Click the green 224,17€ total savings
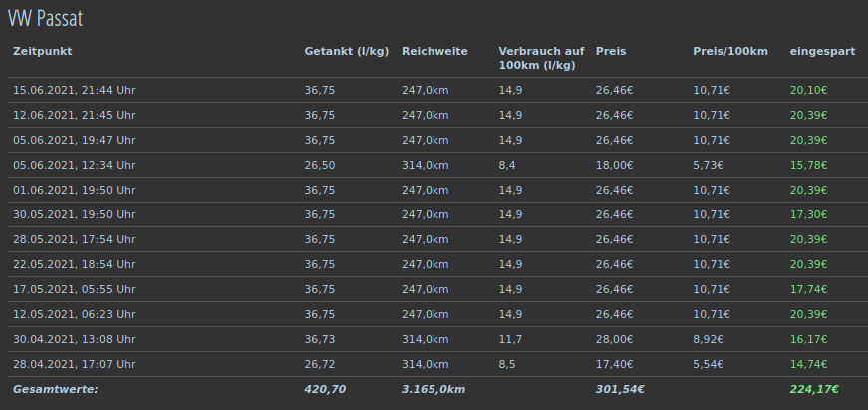The height and width of the screenshot is (410, 868). click(814, 389)
